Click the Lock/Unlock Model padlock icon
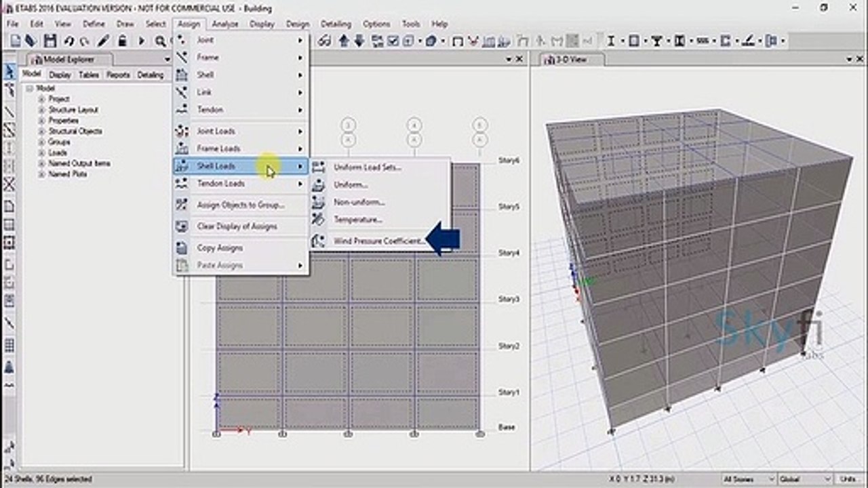Image resolution: width=868 pixels, height=488 pixels. pos(123,41)
